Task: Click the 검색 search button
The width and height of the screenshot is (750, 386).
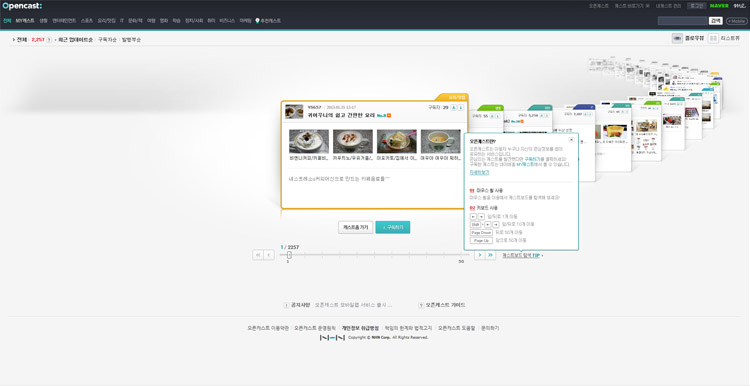Action: [x=716, y=21]
